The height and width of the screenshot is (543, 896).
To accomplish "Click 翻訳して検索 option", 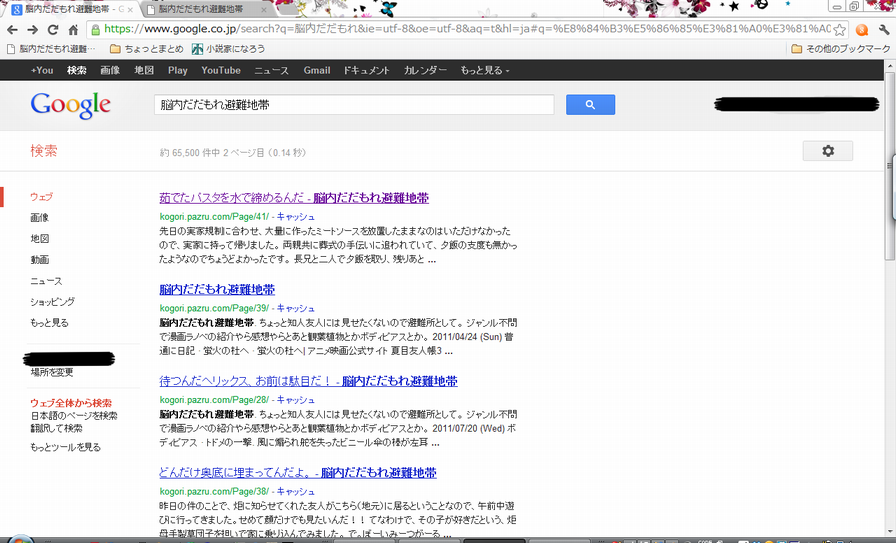I will 56,428.
